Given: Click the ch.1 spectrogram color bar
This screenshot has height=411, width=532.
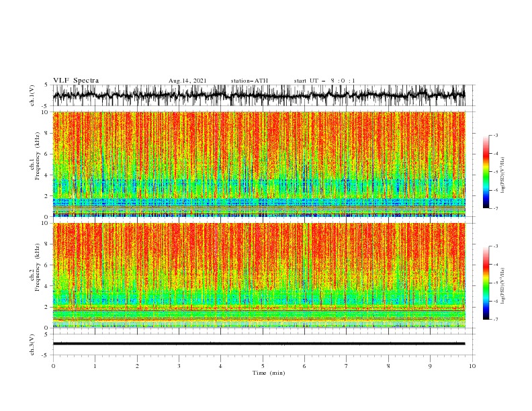Looking at the screenshot, I should (486, 172).
